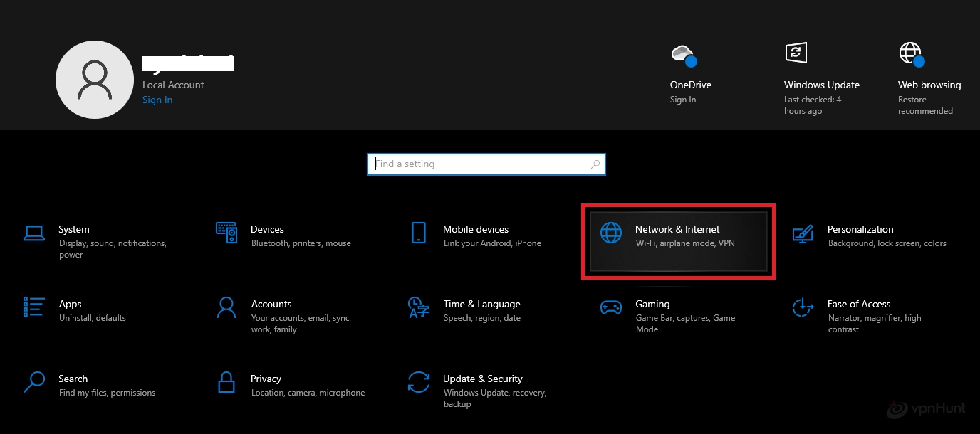Click the magnifier in the search box
Viewport: 980px width, 434px height.
(x=595, y=164)
